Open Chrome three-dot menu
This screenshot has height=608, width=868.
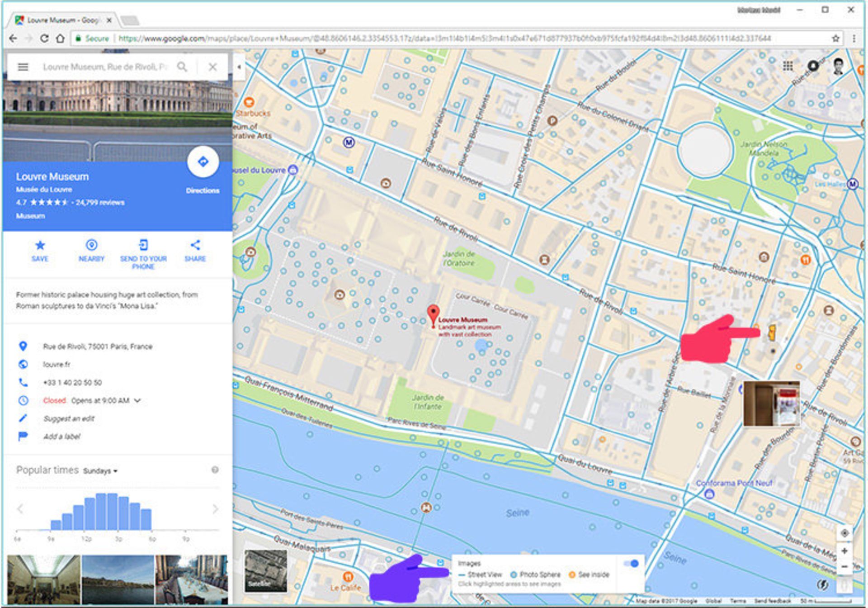tap(854, 38)
